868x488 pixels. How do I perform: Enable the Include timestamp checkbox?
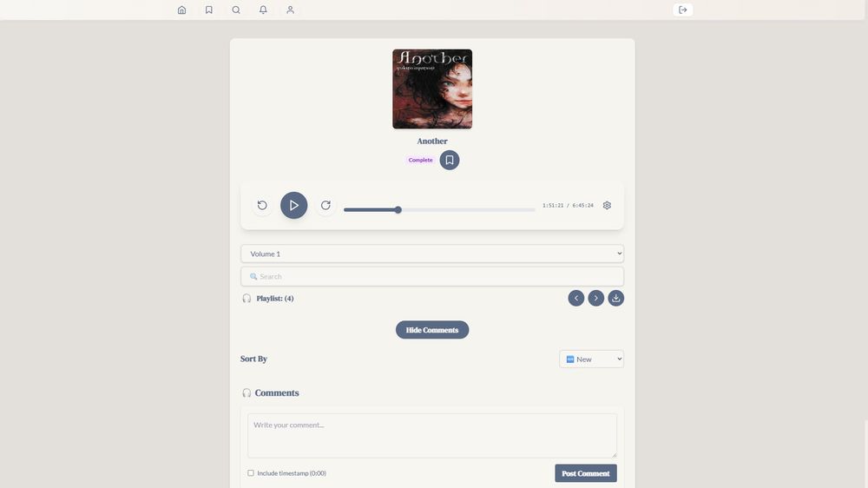251,473
